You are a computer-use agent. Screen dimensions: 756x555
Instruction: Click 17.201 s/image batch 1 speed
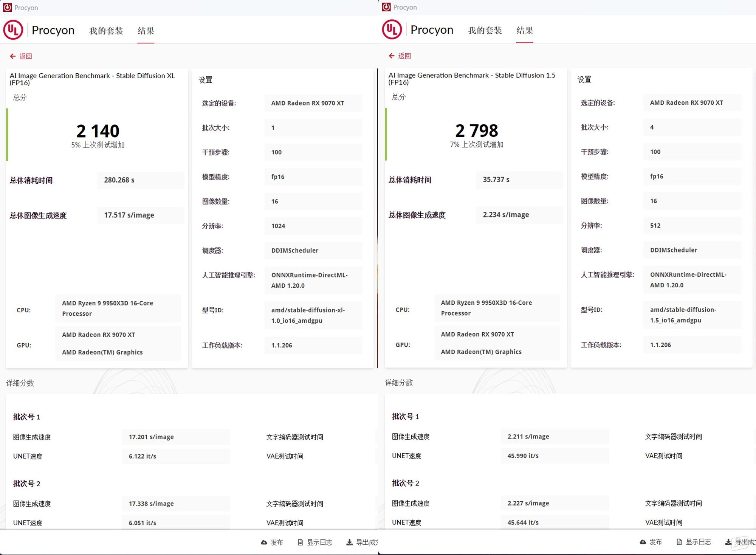click(x=176, y=437)
